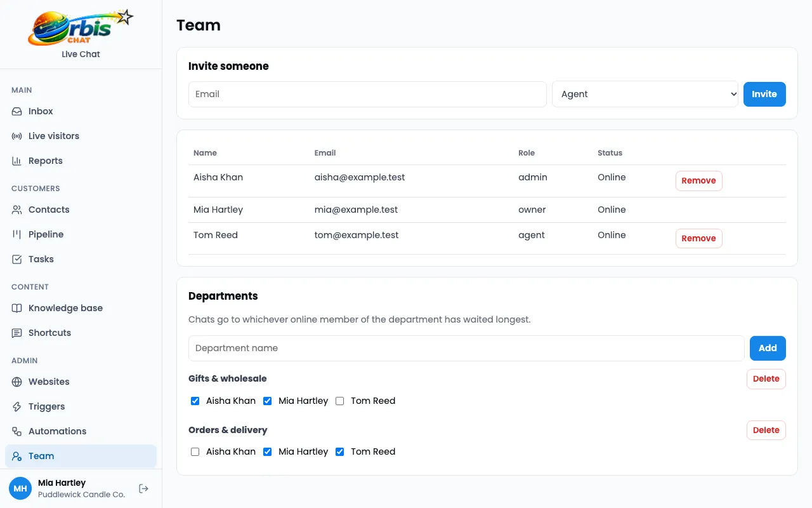Navigate to Contacts
812x508 pixels.
point(81,210)
